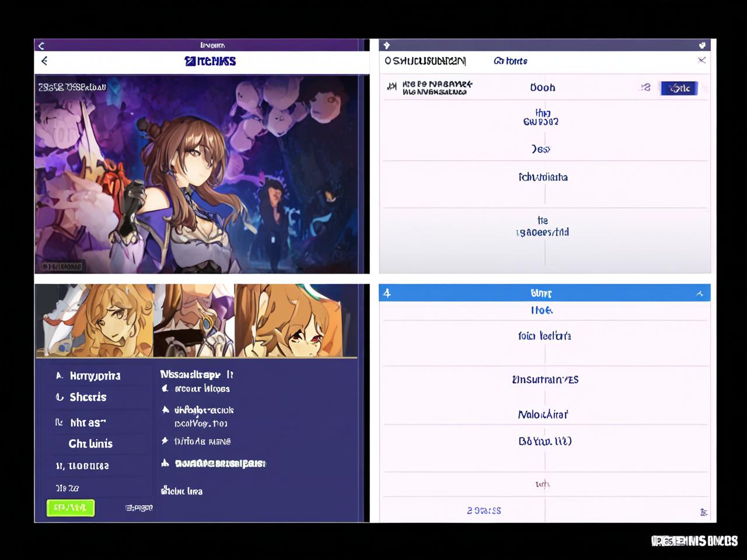This screenshot has width=747, height=560.
Task: Click the small icon in the lower-right panel's bottom corner
Action: coord(704,512)
